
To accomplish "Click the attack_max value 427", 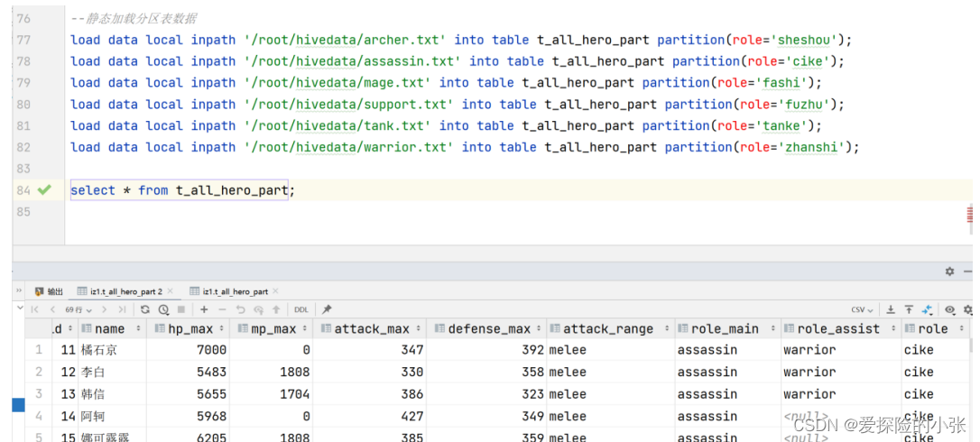I will pyautogui.click(x=411, y=417).
